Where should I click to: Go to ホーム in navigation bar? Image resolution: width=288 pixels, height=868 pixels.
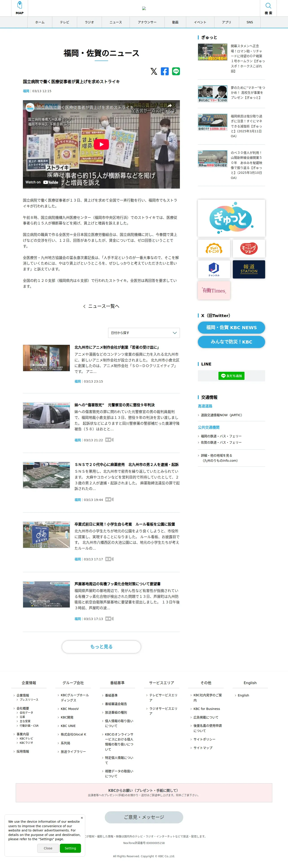coord(40,22)
